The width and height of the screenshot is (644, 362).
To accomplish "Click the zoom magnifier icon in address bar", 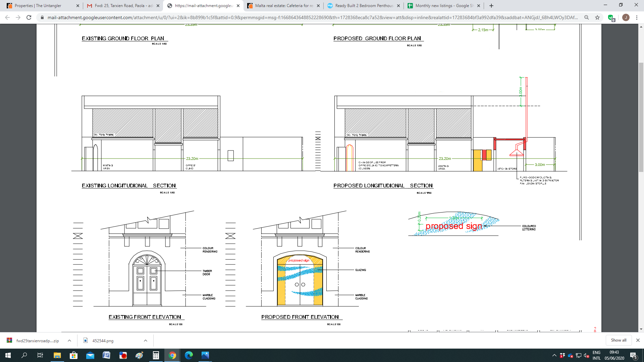I will [x=586, y=17].
